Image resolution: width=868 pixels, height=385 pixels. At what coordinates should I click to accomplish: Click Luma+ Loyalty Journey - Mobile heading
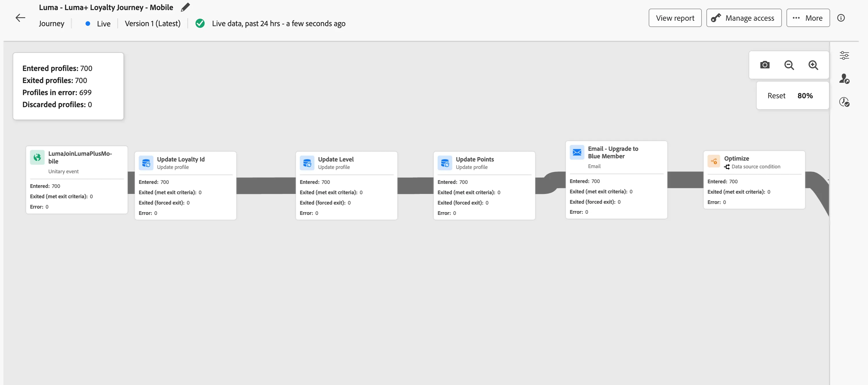[x=106, y=7]
